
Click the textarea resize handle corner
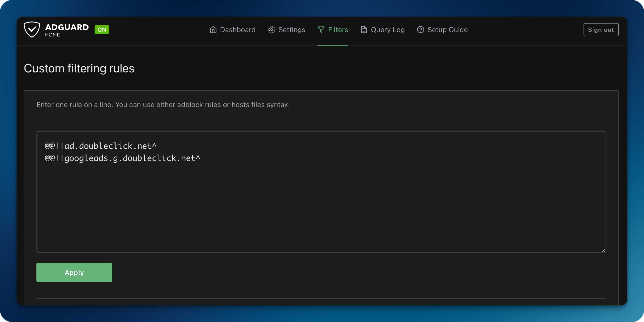coord(604,250)
